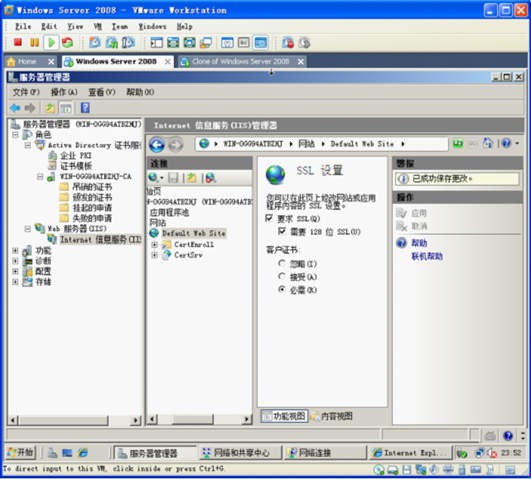Click the red power off VM icon
The image size is (531, 479).
18,43
